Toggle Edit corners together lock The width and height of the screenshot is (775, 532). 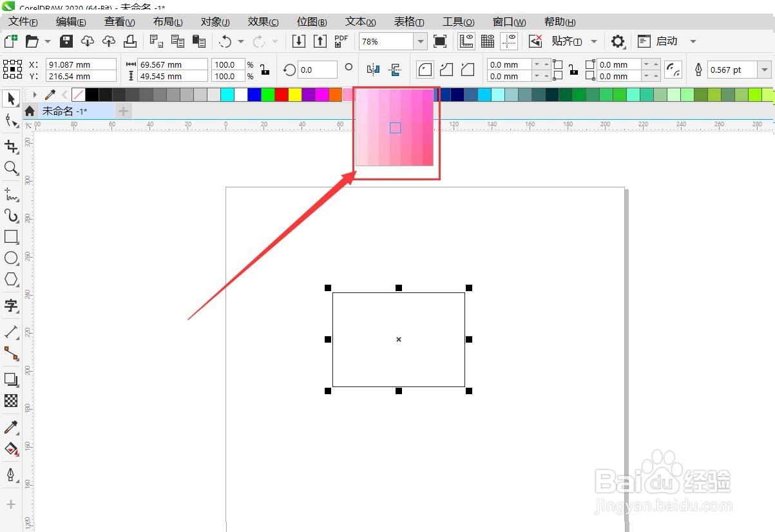click(x=573, y=70)
